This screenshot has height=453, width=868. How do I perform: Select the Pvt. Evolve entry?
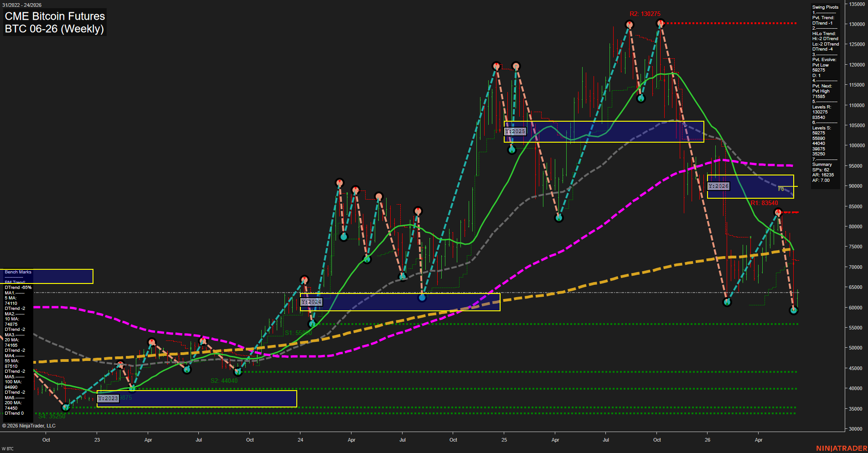pyautogui.click(x=824, y=60)
